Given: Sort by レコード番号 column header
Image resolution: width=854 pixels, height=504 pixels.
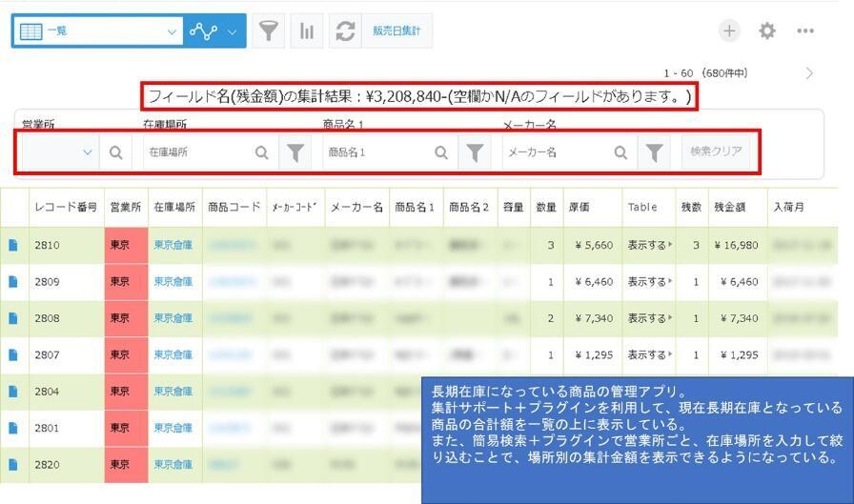Looking at the screenshot, I should point(66,207).
